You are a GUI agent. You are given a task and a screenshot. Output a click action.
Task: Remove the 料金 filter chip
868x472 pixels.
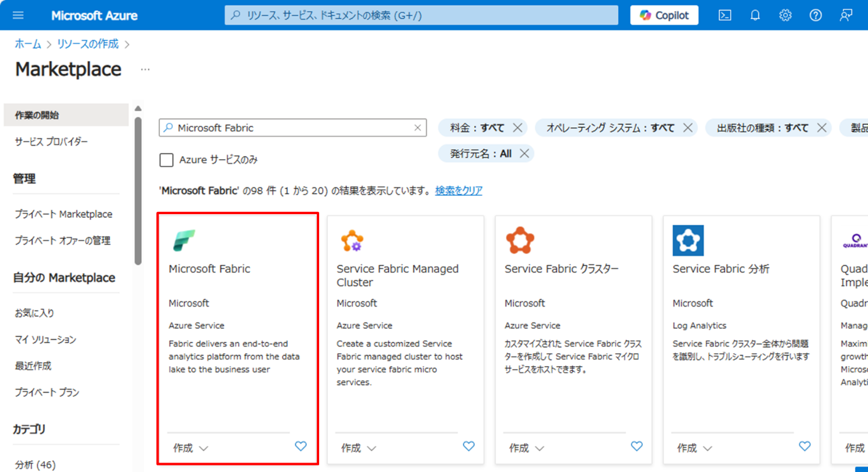pyautogui.click(x=517, y=127)
